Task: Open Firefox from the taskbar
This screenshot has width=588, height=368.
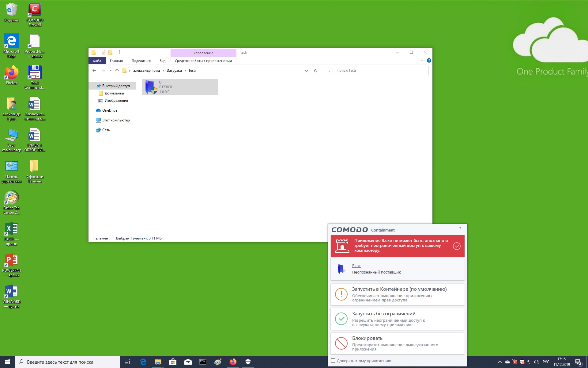Action: tap(233, 362)
